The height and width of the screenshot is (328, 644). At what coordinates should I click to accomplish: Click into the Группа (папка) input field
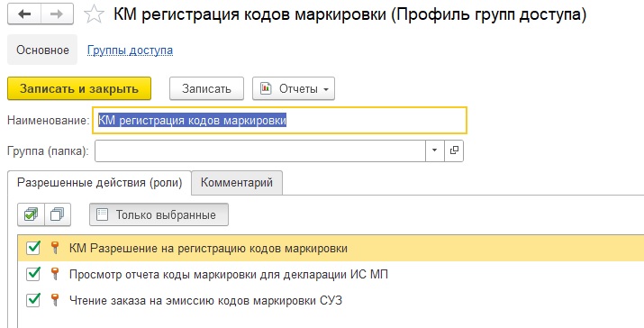click(260, 150)
